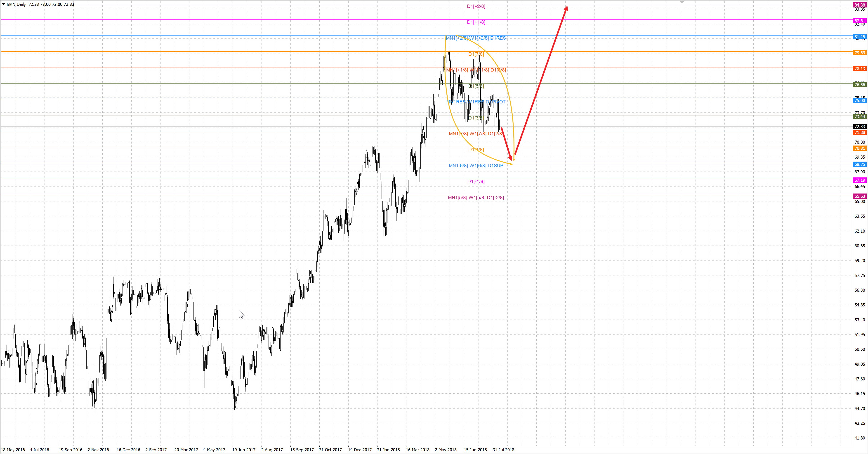Screen dimensions: 868x454
Task: Select the D1[+2/8] level label
Action: click(x=476, y=6)
